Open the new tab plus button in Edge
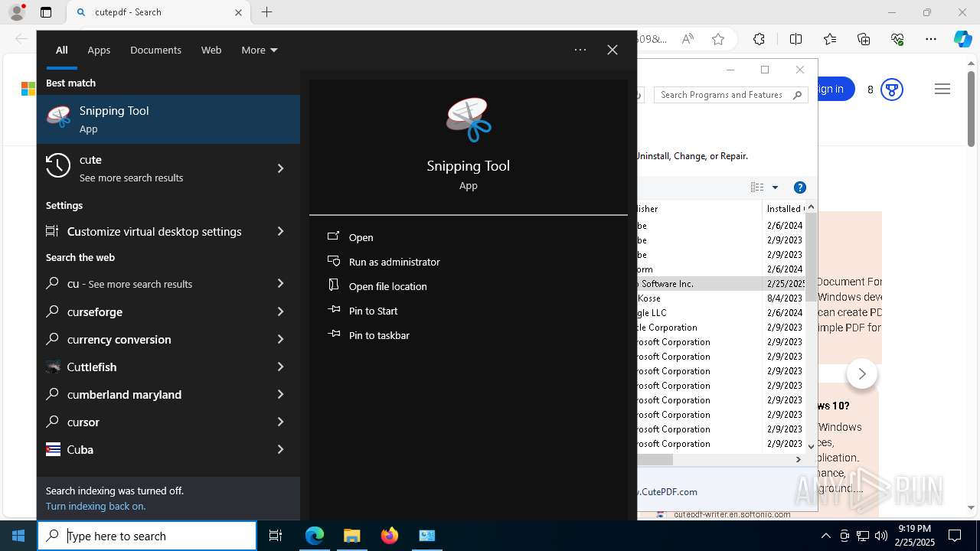The width and height of the screenshot is (980, 551). point(267,12)
